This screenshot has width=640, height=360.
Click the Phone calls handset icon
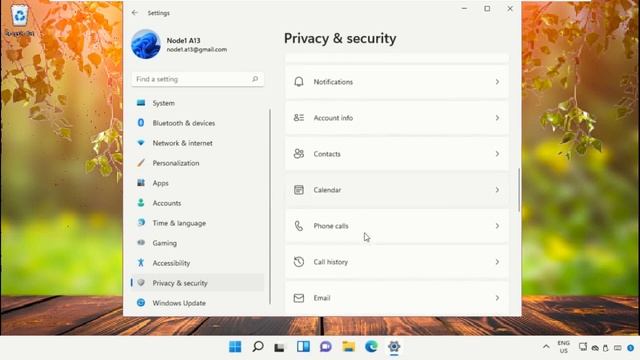pyautogui.click(x=299, y=226)
